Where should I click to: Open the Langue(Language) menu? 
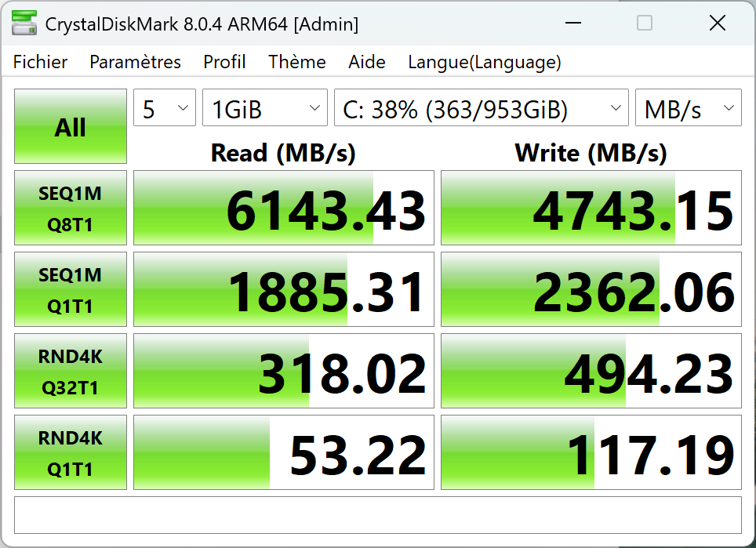[x=485, y=62]
